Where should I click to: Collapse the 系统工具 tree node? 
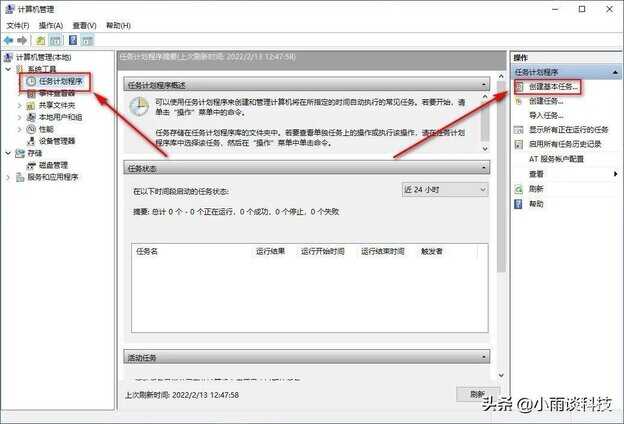pos(8,69)
